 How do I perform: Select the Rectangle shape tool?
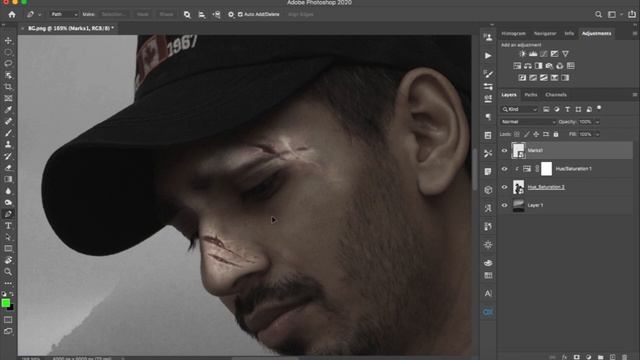8,248
